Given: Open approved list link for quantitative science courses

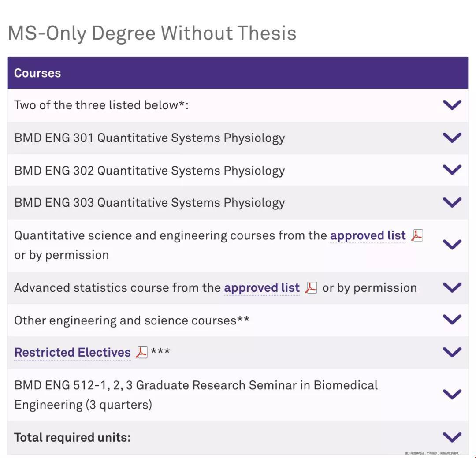Looking at the screenshot, I should tap(368, 236).
